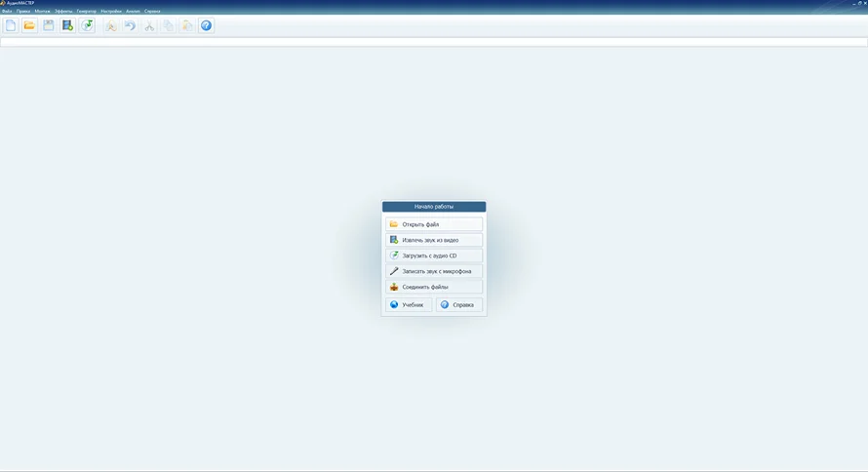Viewport: 868px width, 472px height.
Task: Click the CD with music note icon
Action: (87, 25)
